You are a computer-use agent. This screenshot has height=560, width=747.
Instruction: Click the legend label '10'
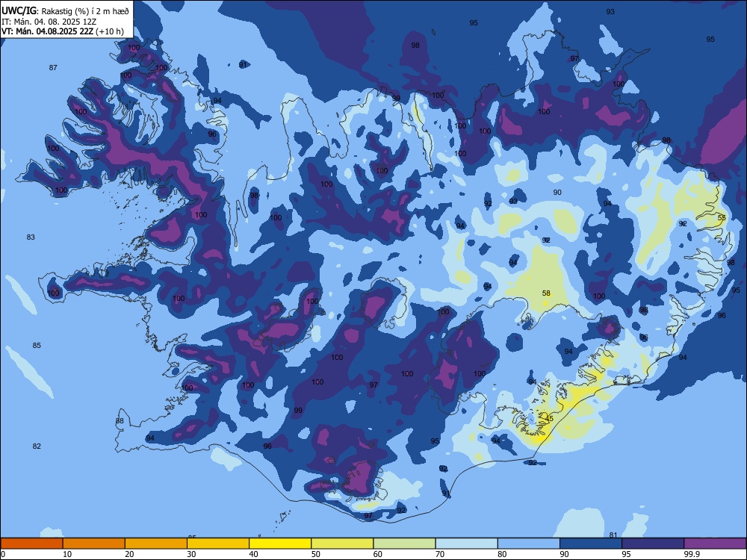coord(68,554)
